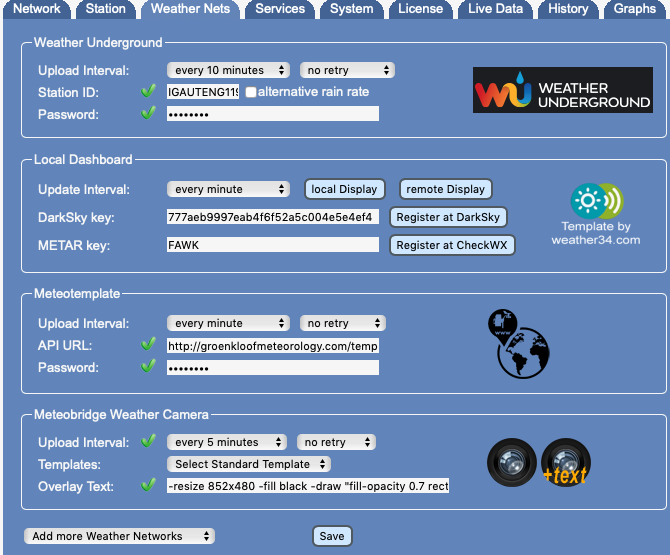Viewport: 670px width, 555px height.
Task: Open Add more Weather Networks dropdown
Action: coord(119,536)
